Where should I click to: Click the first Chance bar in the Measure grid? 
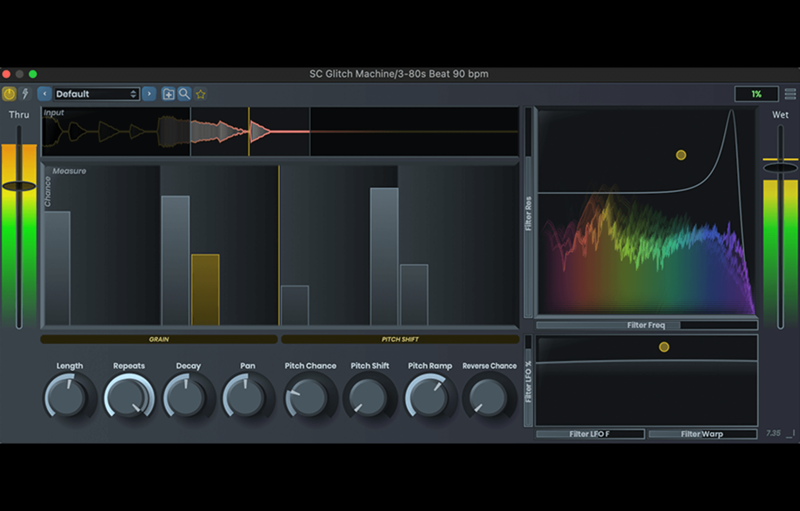[x=57, y=268]
